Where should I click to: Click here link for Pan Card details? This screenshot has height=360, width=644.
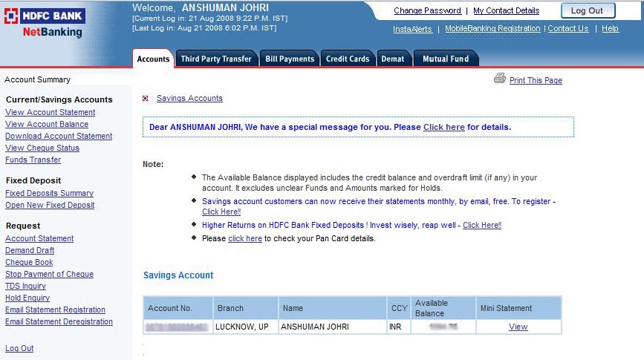[x=245, y=238]
